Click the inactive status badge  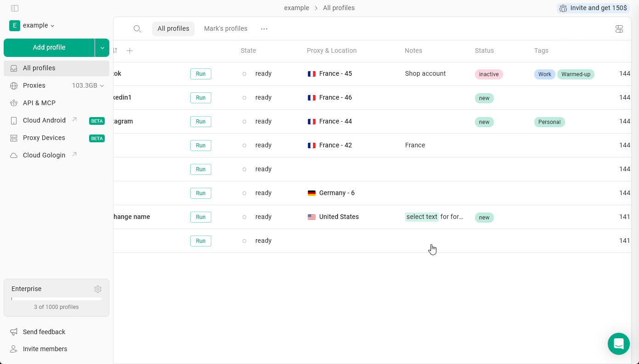[489, 74]
